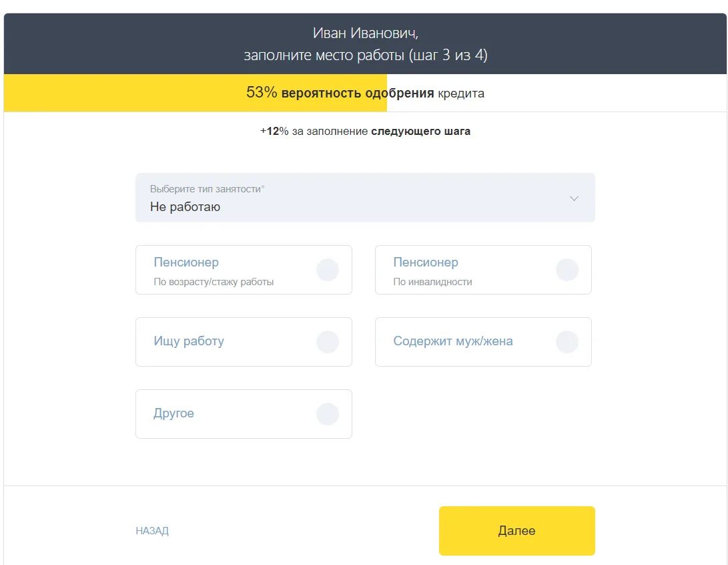Click the 'Выберите тип занятости' field label

click(207, 189)
